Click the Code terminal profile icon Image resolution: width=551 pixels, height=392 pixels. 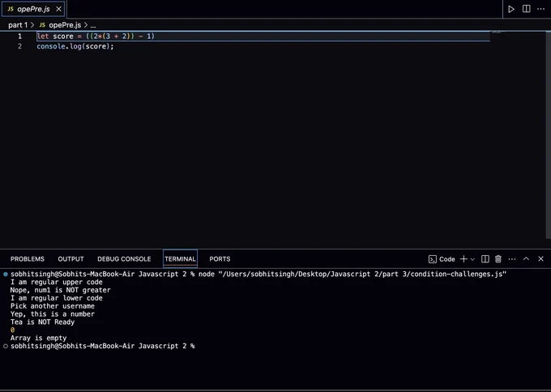click(x=432, y=259)
